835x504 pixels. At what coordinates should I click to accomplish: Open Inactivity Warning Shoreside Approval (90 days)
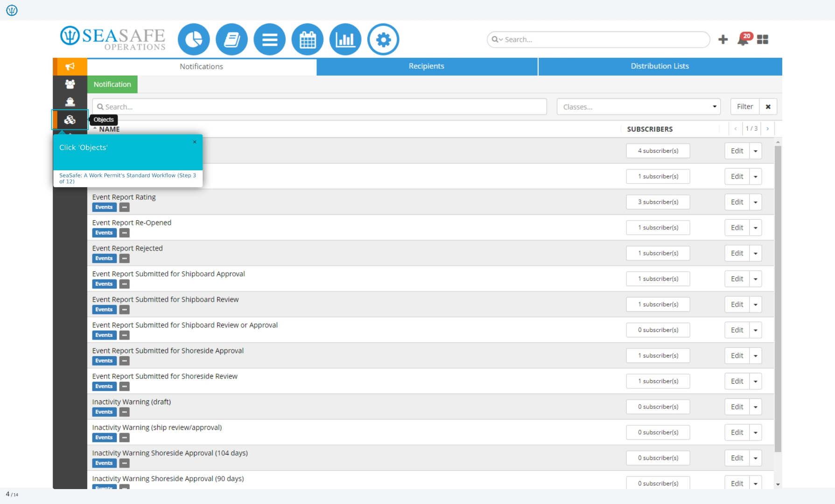168,479
